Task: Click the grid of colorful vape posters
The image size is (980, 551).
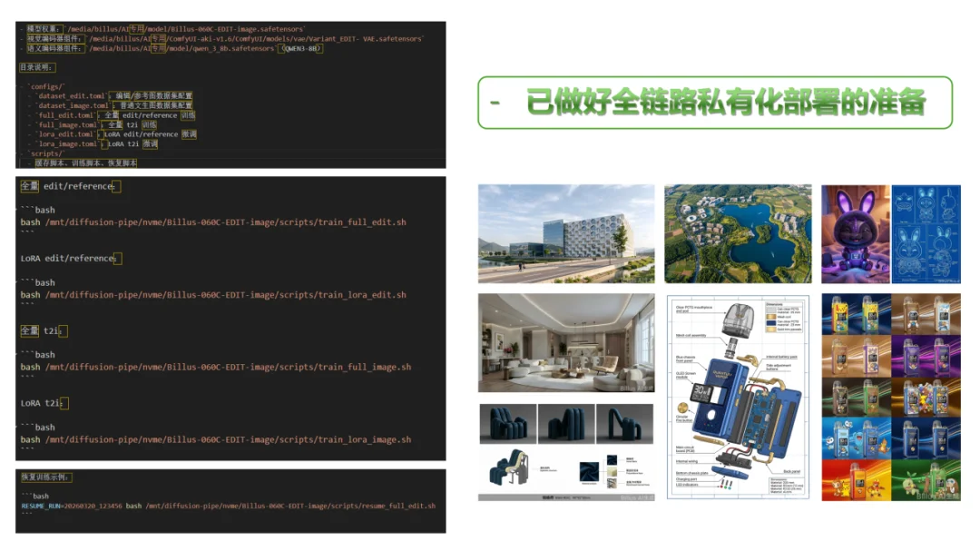Action: point(890,397)
